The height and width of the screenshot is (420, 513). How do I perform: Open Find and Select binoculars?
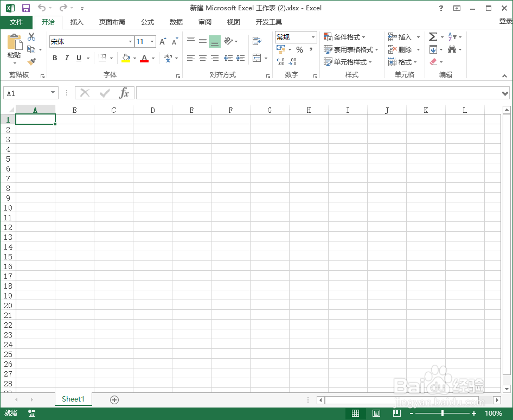pos(452,49)
